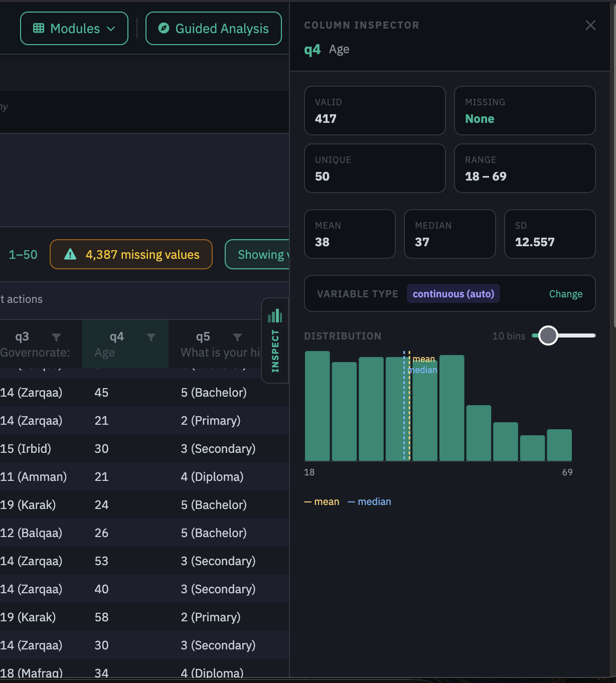
Task: Click the MEDIAN 37 card
Action: (x=450, y=234)
